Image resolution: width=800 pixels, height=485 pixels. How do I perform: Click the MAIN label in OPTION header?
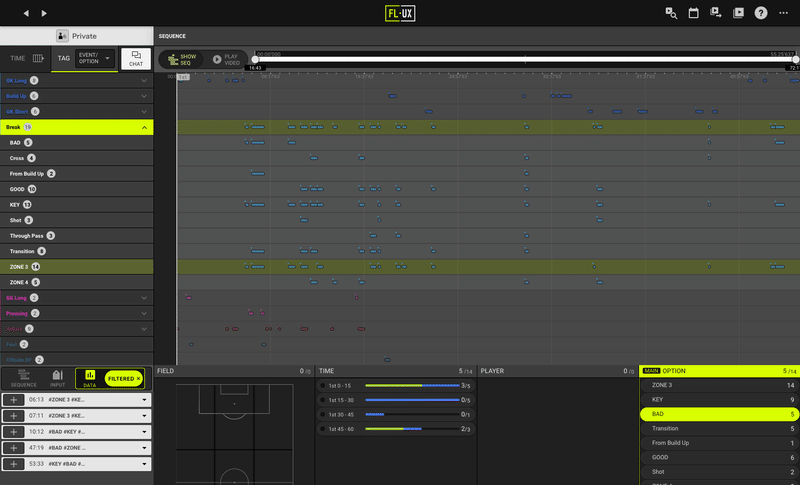coord(652,371)
